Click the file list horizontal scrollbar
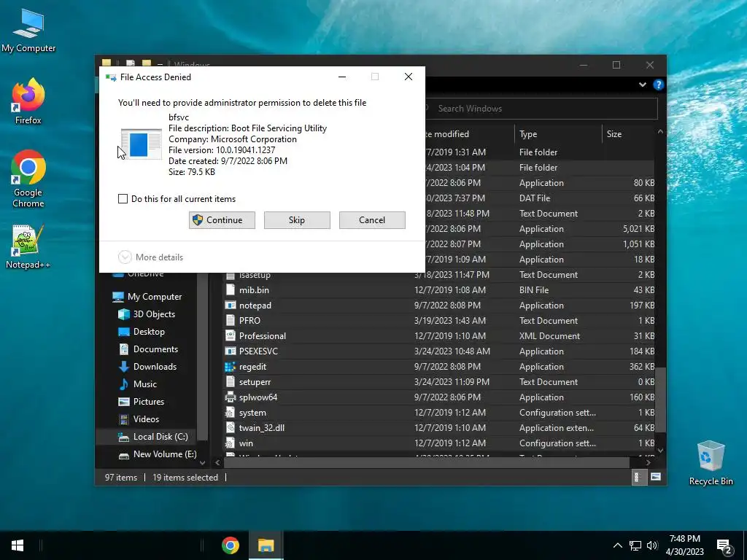 coord(427,462)
